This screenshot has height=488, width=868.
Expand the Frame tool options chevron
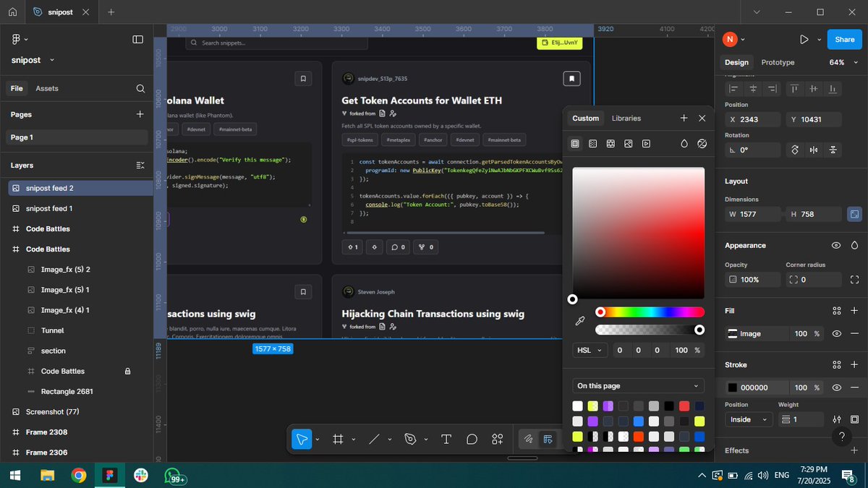point(354,440)
